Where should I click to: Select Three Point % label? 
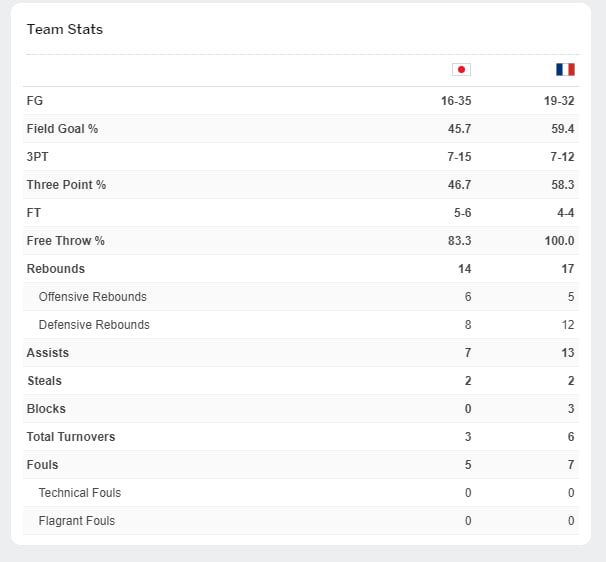coord(66,185)
